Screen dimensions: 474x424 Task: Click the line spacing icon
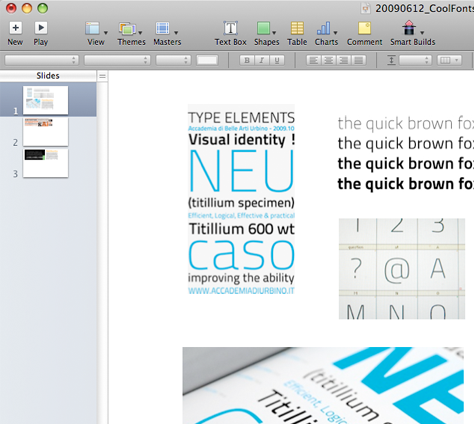pyautogui.click(x=391, y=60)
